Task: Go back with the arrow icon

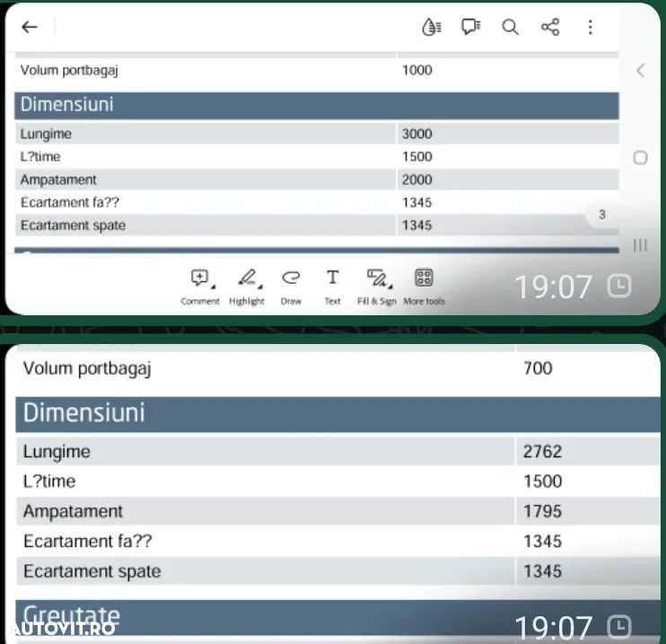Action: coord(30,27)
